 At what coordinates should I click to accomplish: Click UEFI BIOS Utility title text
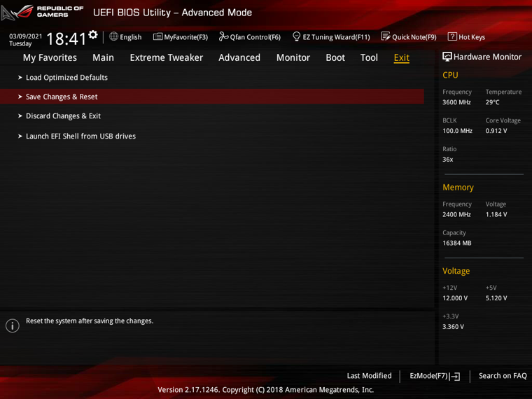[172, 13]
